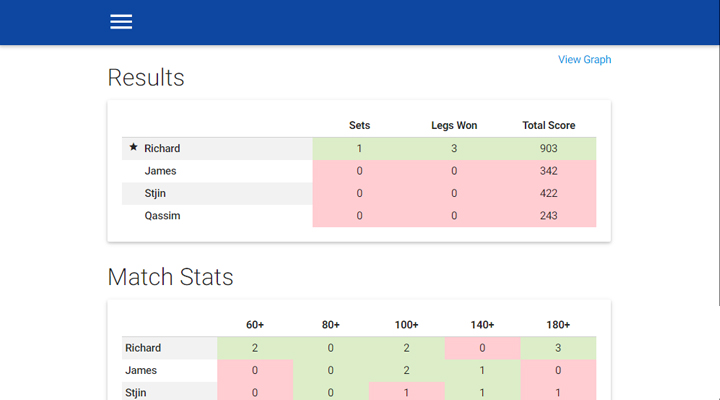Screen dimensions: 720x400
Task: Select Richard's total score 903 cell
Action: pyautogui.click(x=548, y=148)
